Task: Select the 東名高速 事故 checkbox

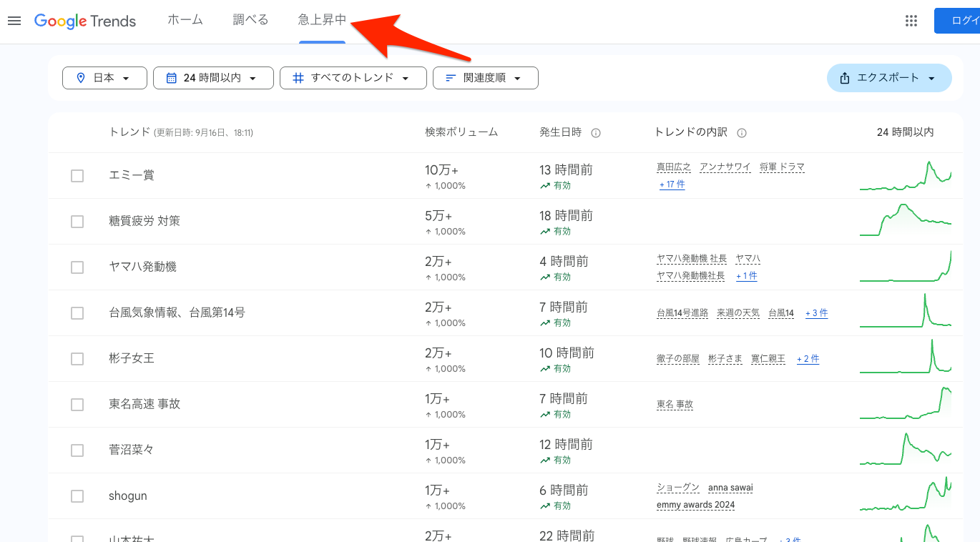Action: click(x=77, y=405)
